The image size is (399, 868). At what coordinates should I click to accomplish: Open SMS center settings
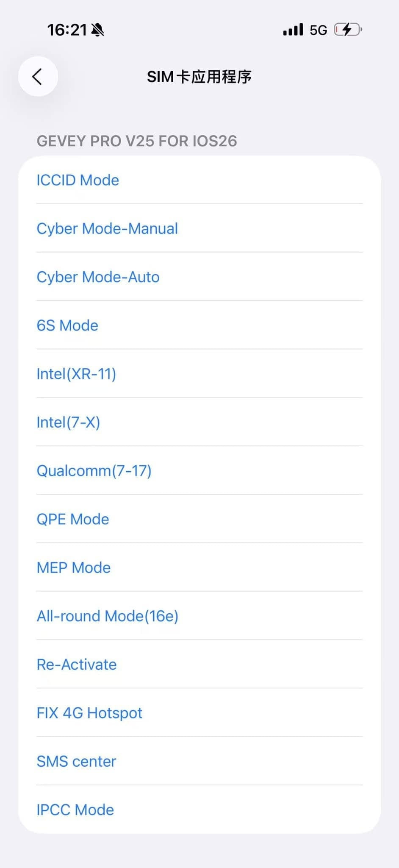tap(77, 761)
